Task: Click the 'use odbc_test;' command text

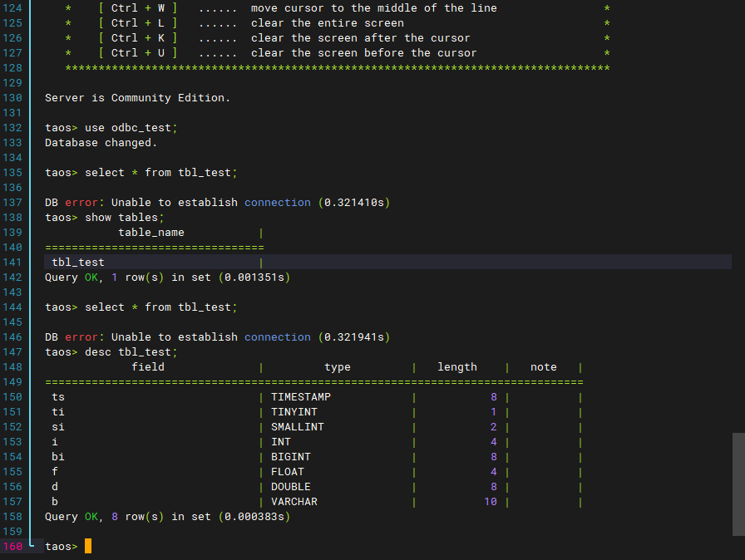Action: pyautogui.click(x=131, y=128)
